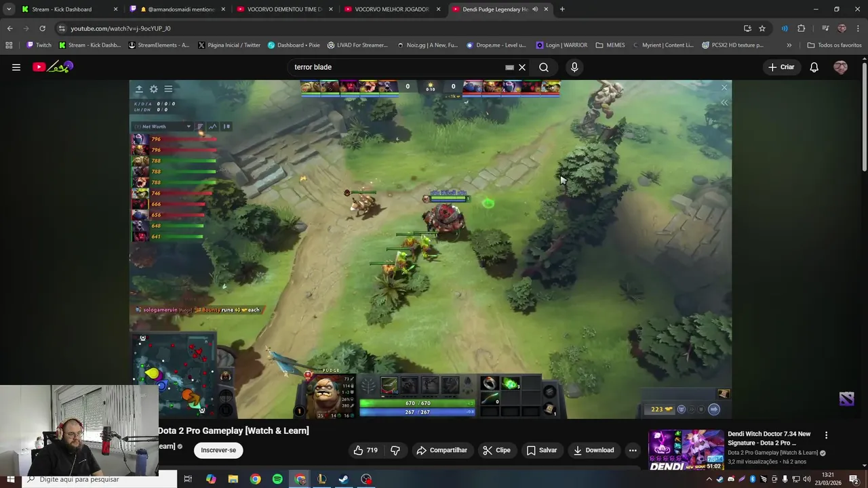Image resolution: width=868 pixels, height=488 pixels.
Task: Click the Compartilhar share button
Action: (442, 450)
